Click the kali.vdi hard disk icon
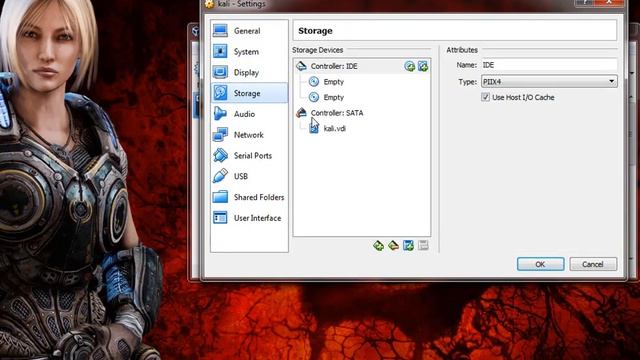 pos(313,128)
